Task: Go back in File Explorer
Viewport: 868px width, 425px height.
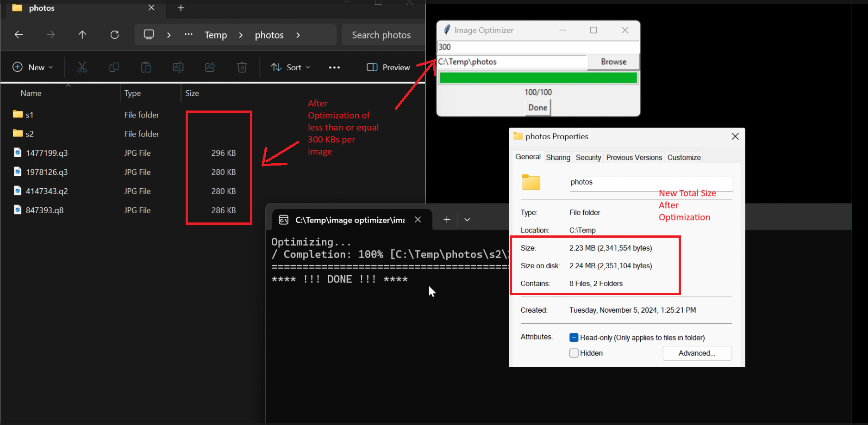Action: 19,35
